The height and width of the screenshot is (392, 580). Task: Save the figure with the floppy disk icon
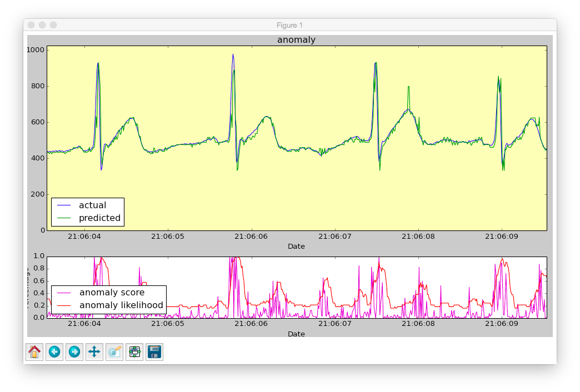pyautogui.click(x=154, y=351)
